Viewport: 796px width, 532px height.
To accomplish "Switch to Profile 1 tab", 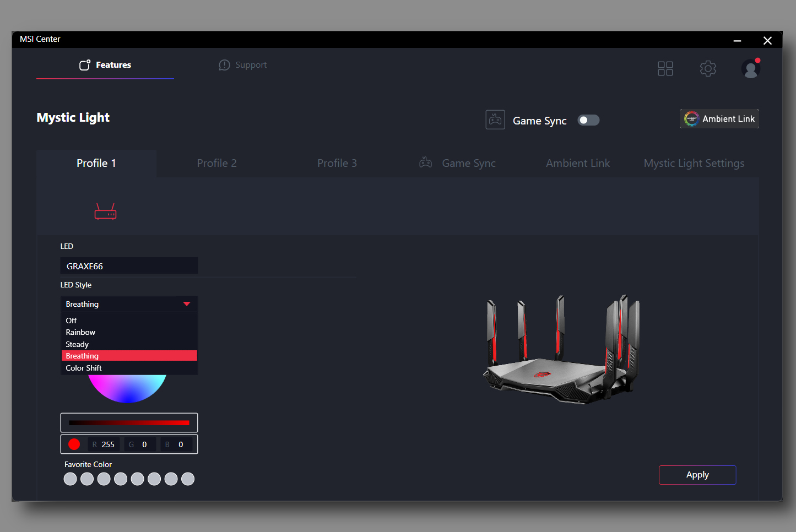I will click(96, 163).
